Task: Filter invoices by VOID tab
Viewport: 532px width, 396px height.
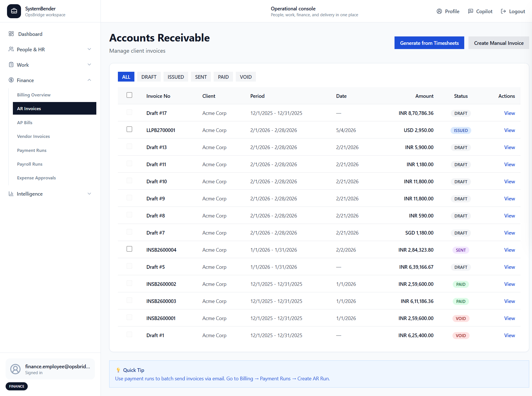Action: click(x=246, y=77)
